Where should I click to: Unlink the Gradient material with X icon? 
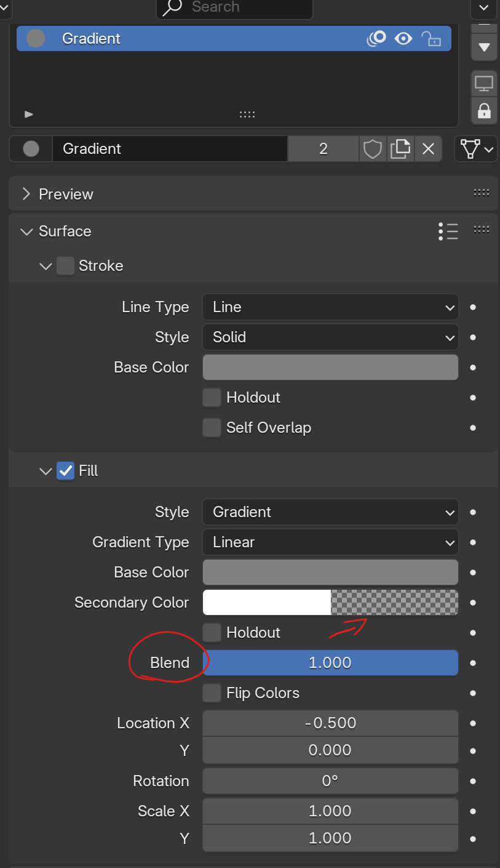pos(428,149)
